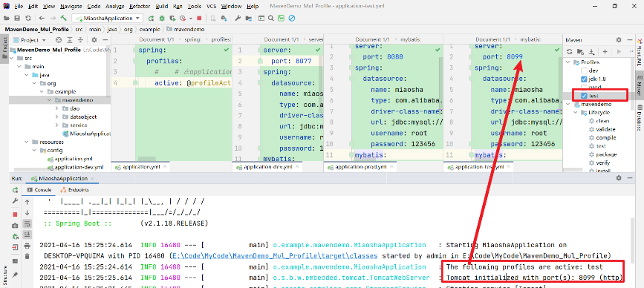644x288 pixels.
Task: Select the Console tab in Run panel
Action: (39, 190)
